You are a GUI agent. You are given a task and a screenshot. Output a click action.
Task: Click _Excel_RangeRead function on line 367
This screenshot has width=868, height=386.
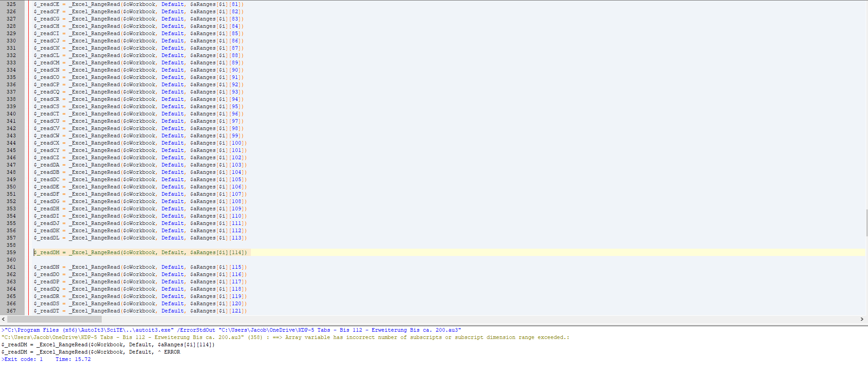(94, 311)
